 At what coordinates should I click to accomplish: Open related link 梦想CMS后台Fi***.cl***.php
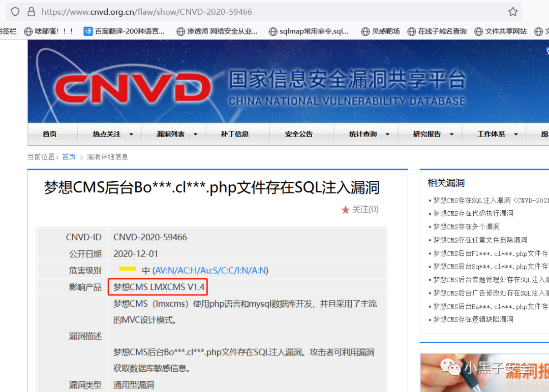pos(491,253)
